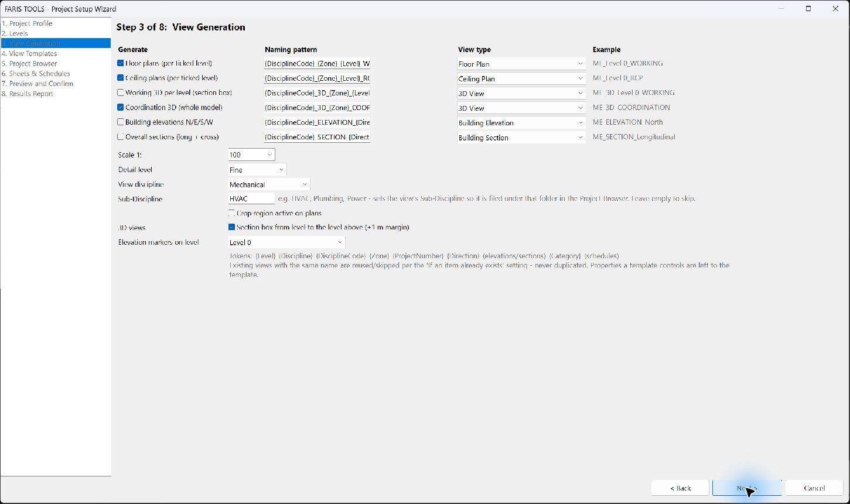Open Elevation markers on level dropdown

tap(286, 242)
